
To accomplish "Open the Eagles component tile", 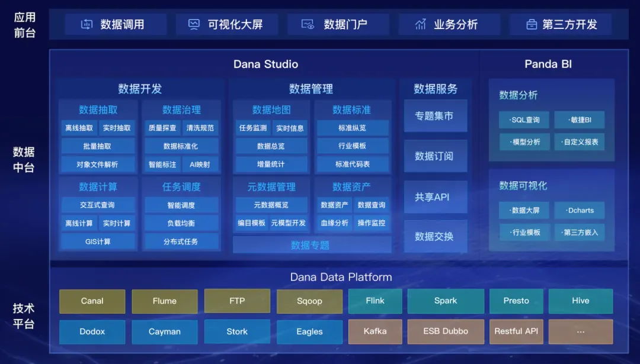I will [x=309, y=332].
